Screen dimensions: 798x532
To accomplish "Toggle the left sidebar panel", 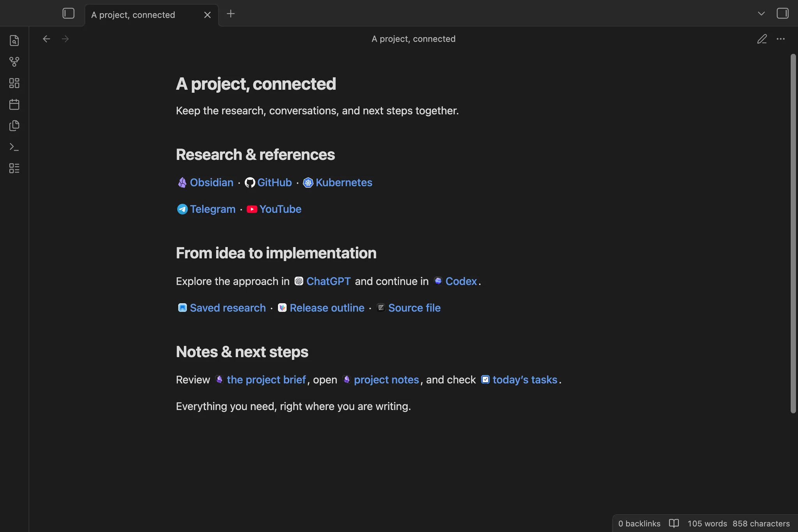I will 69,14.
